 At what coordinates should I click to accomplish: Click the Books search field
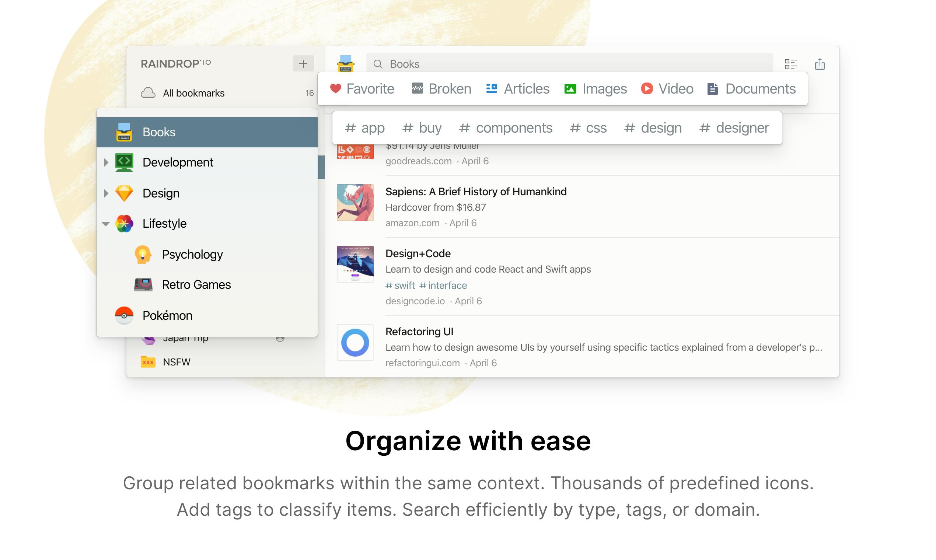tap(569, 64)
